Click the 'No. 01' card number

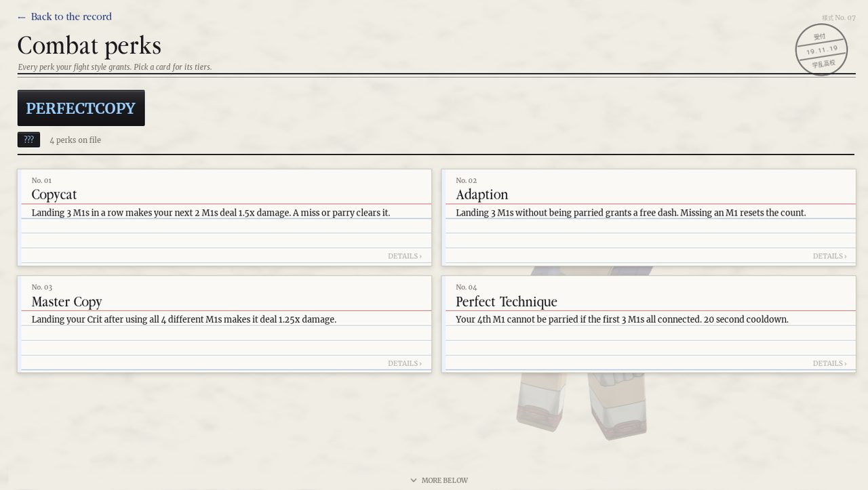coord(41,180)
